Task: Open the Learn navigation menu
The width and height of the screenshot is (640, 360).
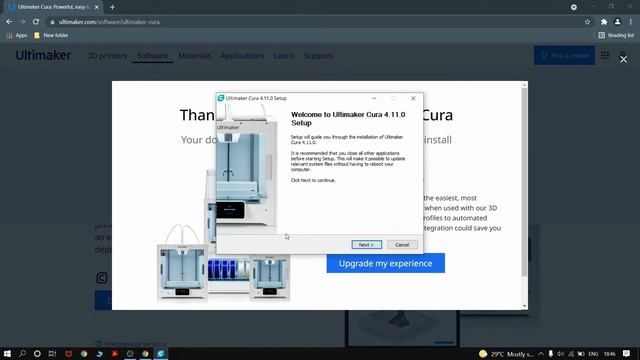Action: [284, 56]
